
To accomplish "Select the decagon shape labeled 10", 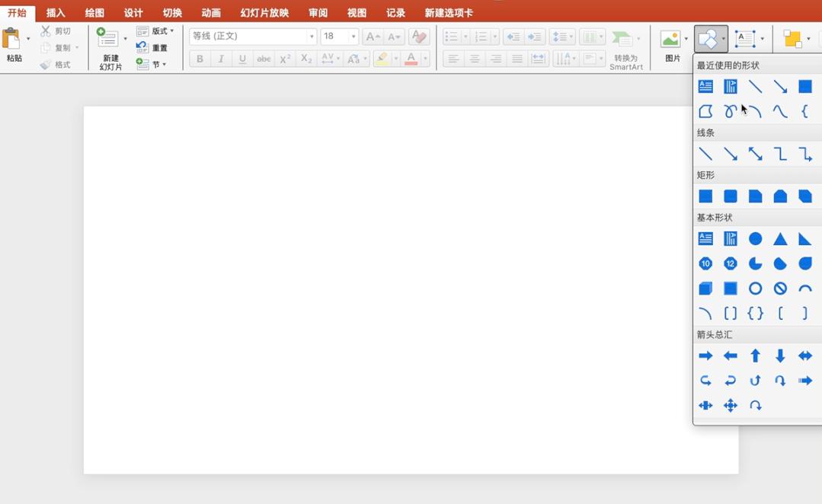I will [705, 263].
